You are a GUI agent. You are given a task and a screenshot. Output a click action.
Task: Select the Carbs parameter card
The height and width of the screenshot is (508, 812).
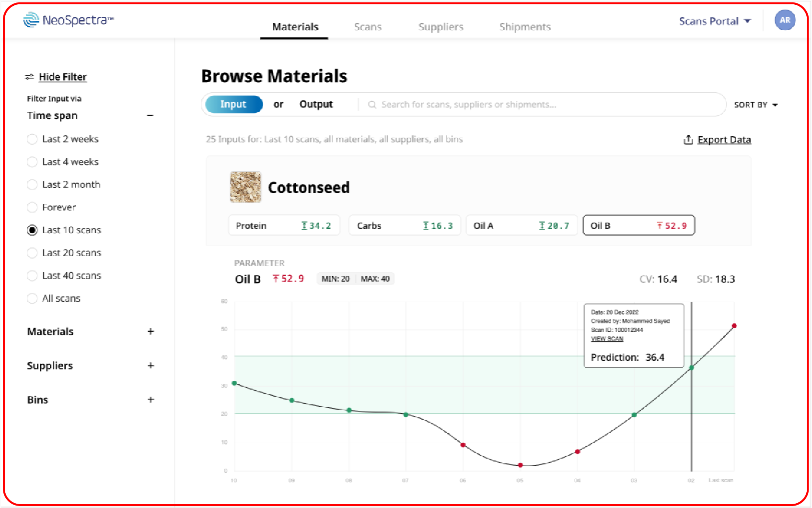tap(405, 225)
